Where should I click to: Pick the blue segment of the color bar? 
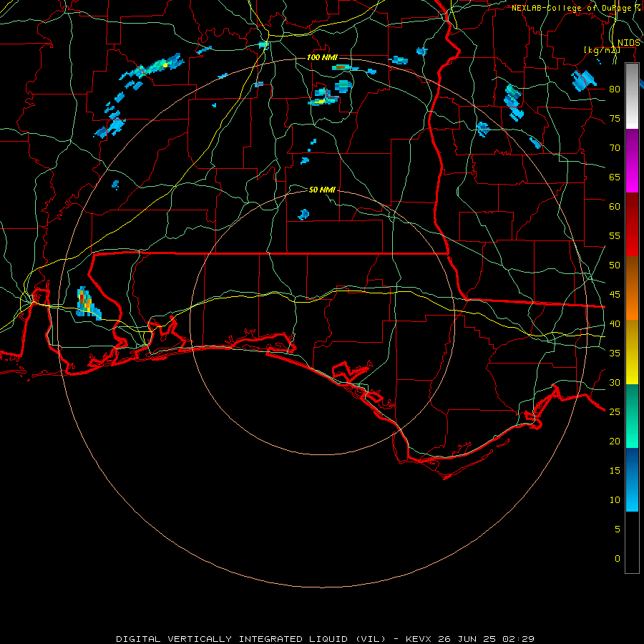pos(632,479)
